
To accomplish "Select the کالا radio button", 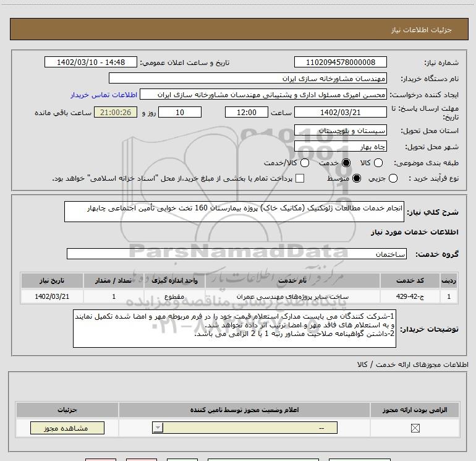I will point(378,163).
